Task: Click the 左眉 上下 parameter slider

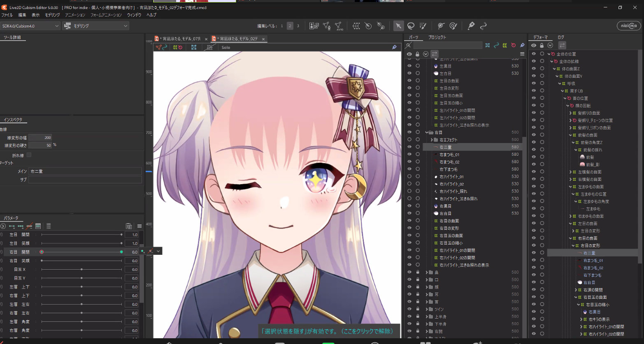Action: point(81,287)
